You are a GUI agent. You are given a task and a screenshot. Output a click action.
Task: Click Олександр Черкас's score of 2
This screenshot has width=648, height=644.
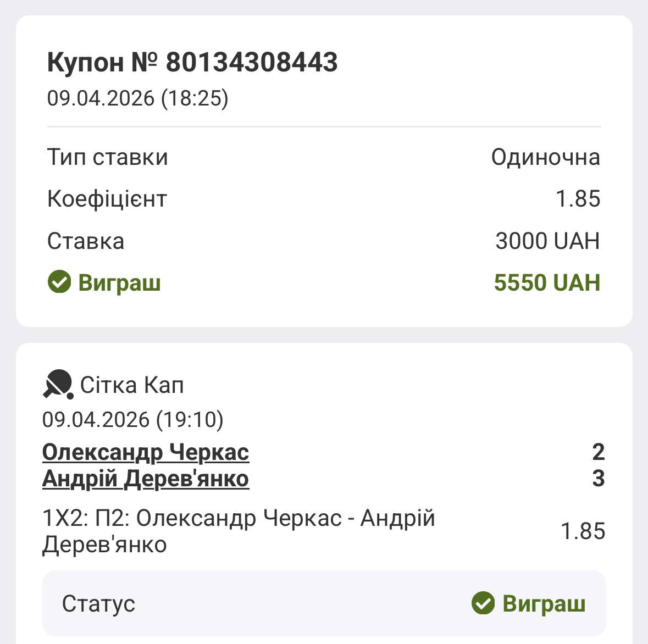coord(598,452)
